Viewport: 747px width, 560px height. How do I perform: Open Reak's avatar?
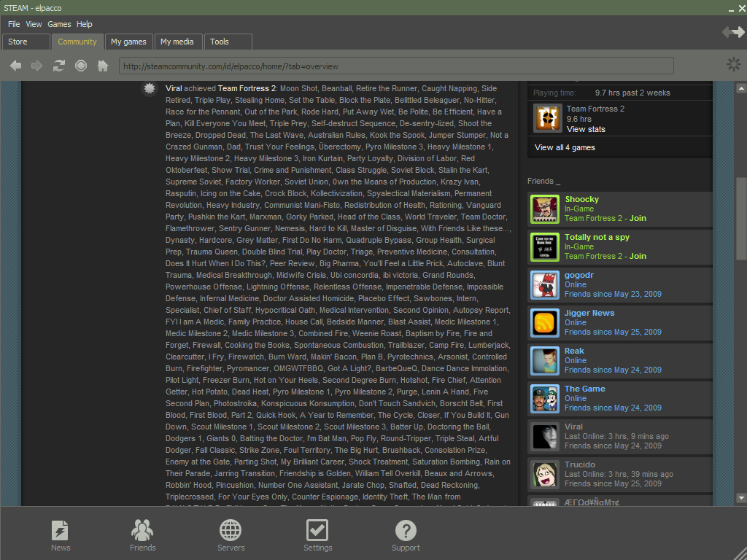tap(544, 360)
